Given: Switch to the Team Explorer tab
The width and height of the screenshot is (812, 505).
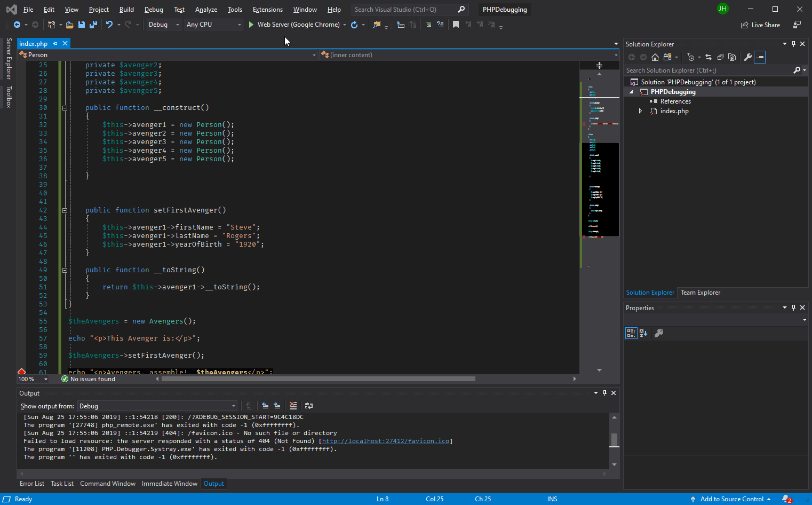Looking at the screenshot, I should coord(700,293).
